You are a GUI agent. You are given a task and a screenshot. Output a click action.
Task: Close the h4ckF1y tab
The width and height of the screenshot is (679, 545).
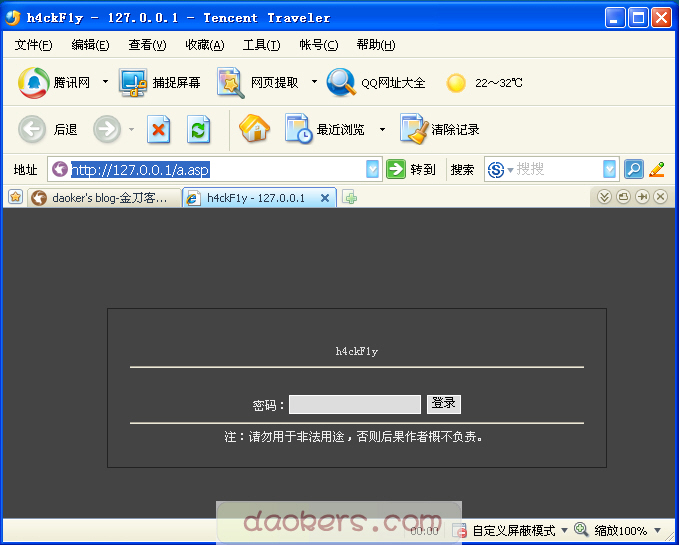click(325, 198)
